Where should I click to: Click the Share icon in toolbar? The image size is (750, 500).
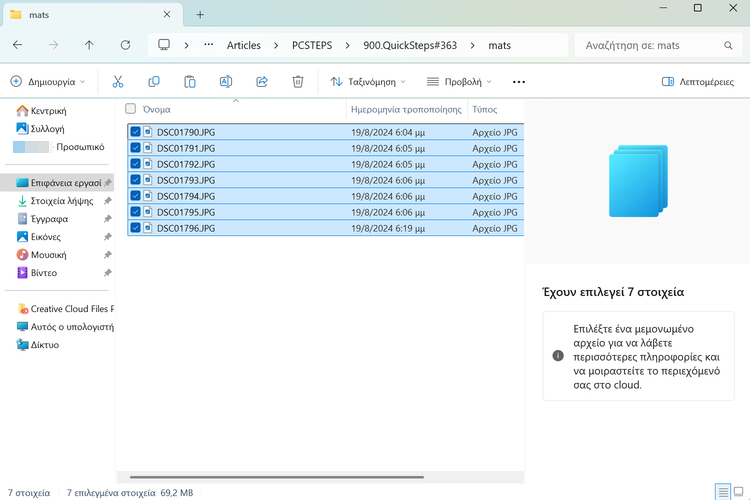262,82
